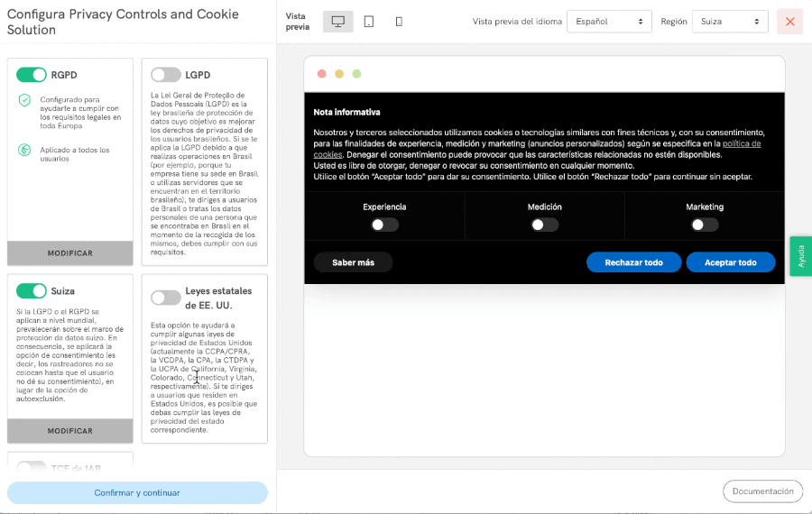Close the configurator with red X
The image size is (812, 514).
tap(789, 22)
